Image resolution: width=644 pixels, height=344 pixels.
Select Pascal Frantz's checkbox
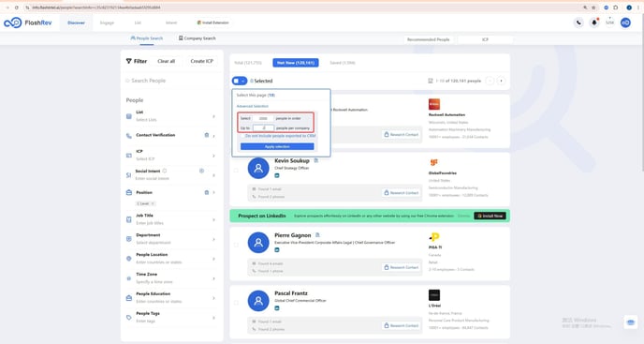(236, 303)
